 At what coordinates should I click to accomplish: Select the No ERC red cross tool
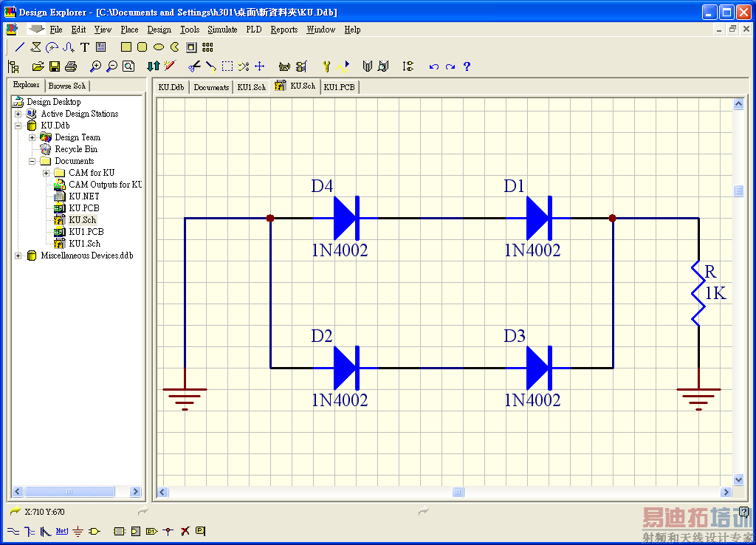(x=185, y=532)
